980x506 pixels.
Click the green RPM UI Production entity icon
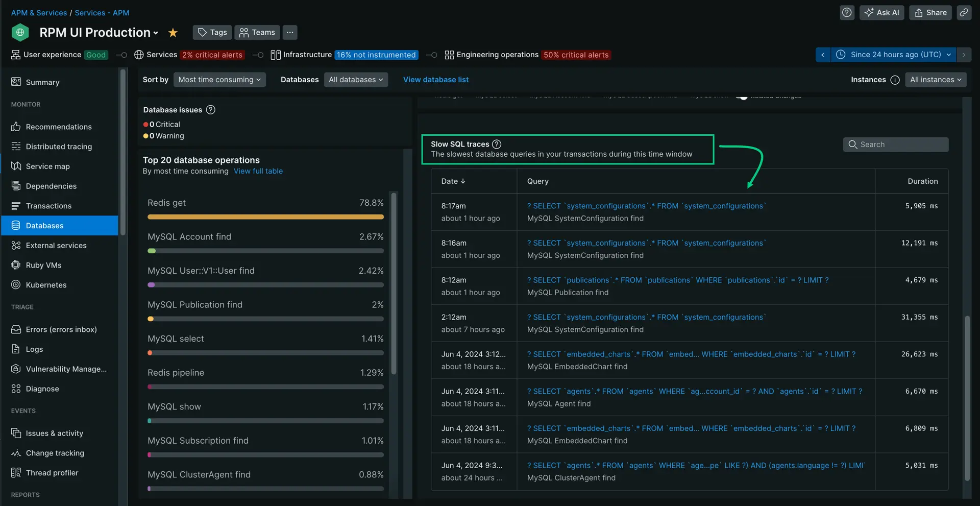[x=20, y=33]
